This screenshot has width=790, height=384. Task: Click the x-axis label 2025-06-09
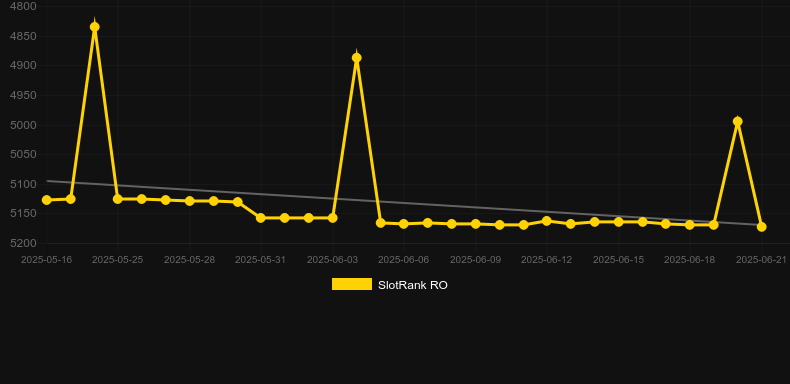(476, 260)
